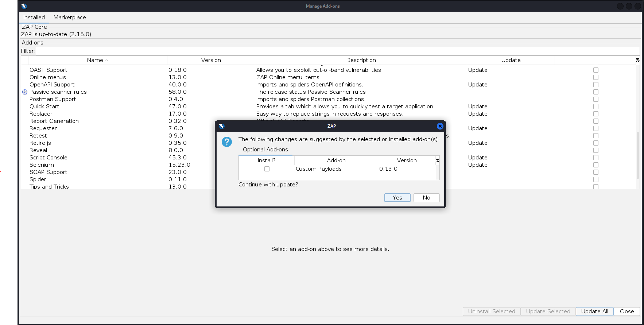Image resolution: width=644 pixels, height=325 pixels.
Task: Click the Install? column header in dialog
Action: (x=267, y=160)
